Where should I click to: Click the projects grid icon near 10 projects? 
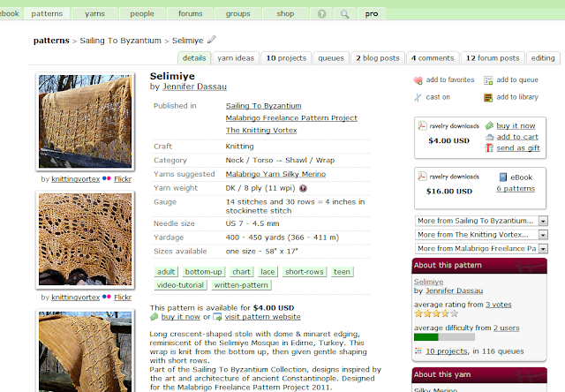tap(418, 351)
